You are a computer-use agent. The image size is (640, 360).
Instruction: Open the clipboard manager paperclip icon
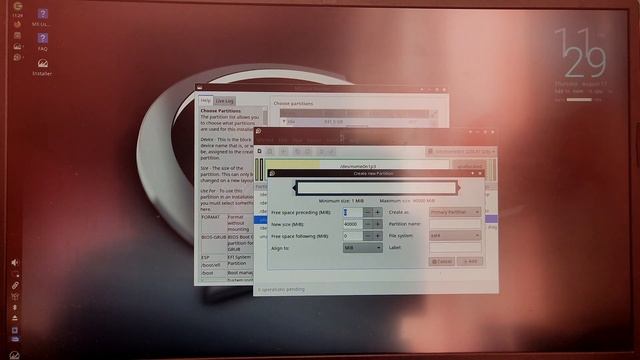coord(15,285)
